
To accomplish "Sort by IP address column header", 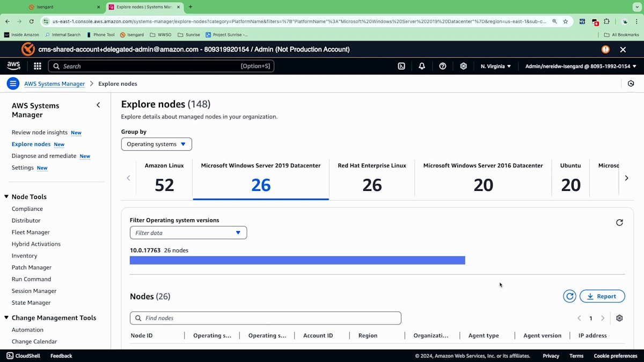I will pyautogui.click(x=592, y=335).
